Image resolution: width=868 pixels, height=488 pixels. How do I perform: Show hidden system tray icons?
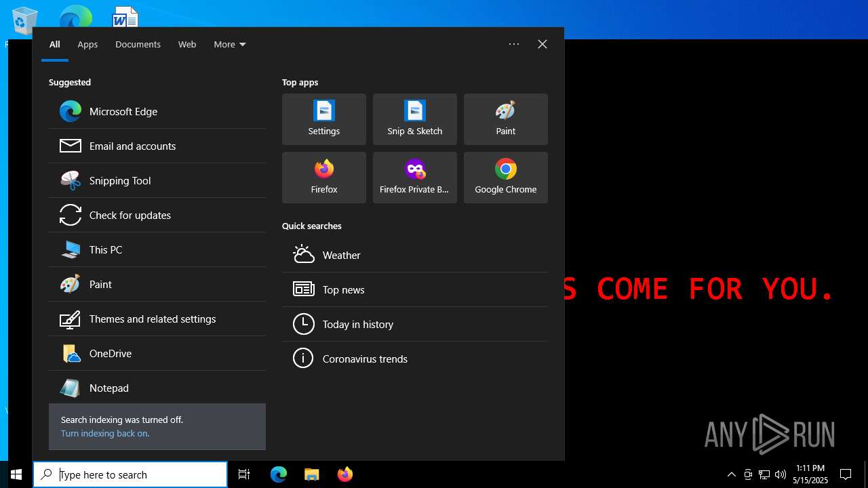(731, 474)
